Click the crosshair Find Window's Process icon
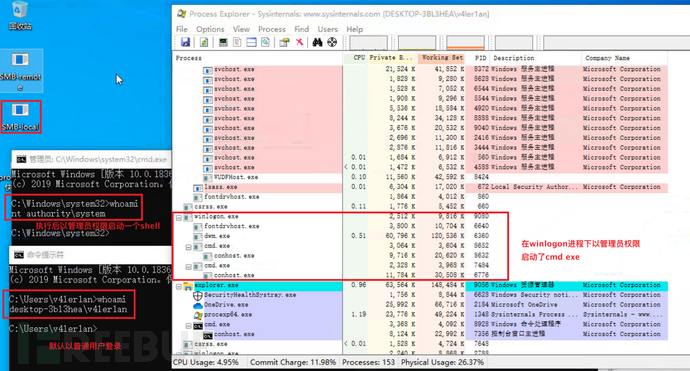This screenshot has width=690, height=371. [332, 42]
